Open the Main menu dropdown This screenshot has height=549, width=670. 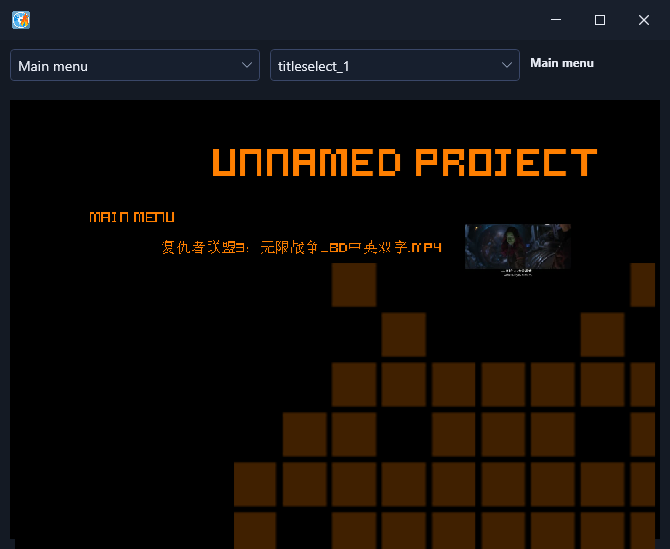[x=135, y=65]
